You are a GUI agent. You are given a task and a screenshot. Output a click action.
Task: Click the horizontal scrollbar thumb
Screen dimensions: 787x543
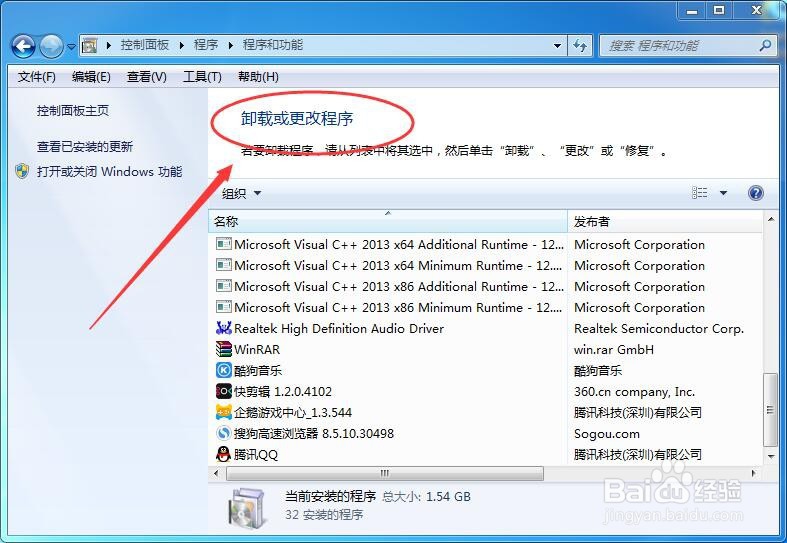(385, 473)
